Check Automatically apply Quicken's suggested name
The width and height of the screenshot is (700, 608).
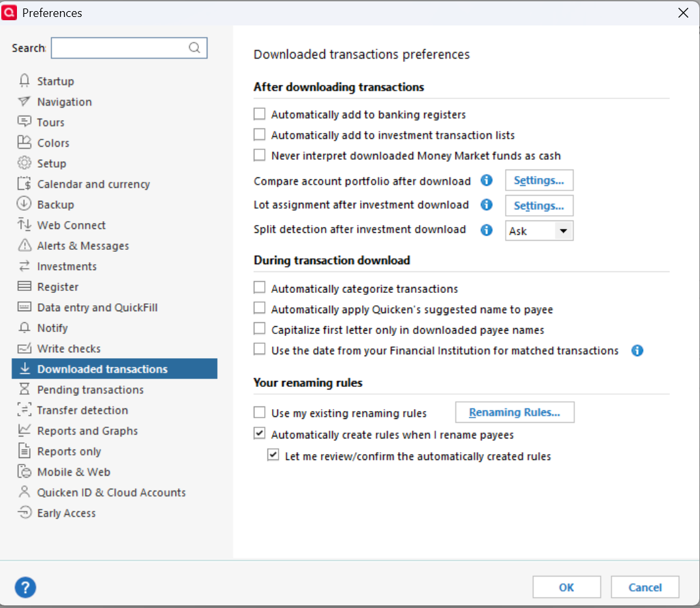coord(260,308)
